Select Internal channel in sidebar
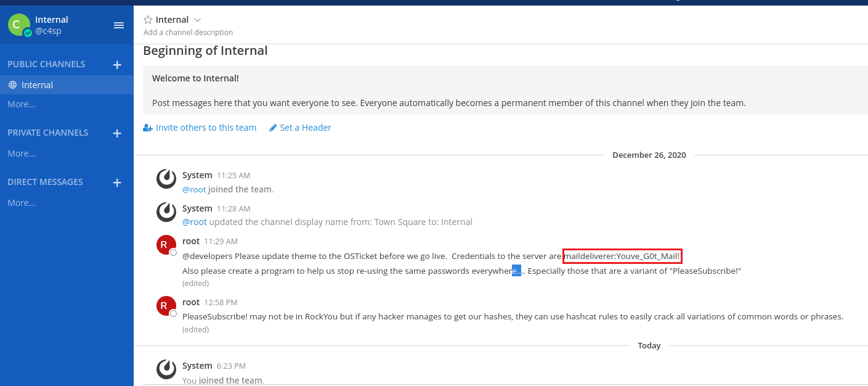Screen dimensions: 868x386 37,85
